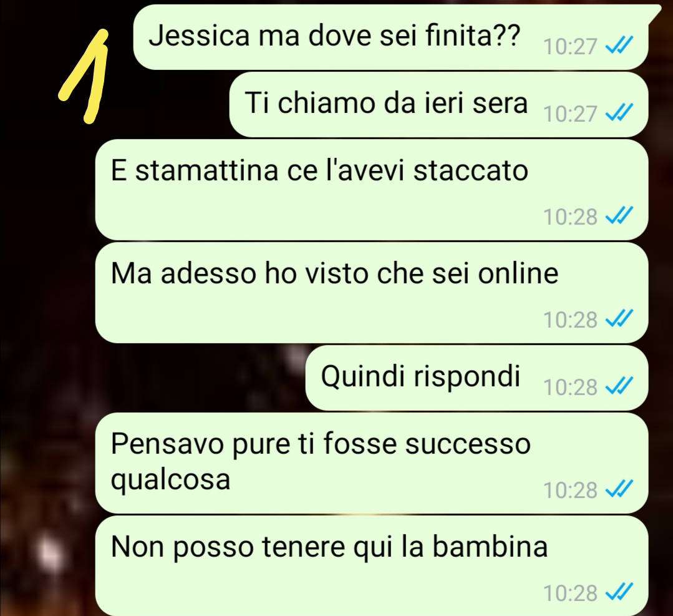Select the message "Ti chiamo da ieri sera"
The width and height of the screenshot is (673, 616).
tap(438, 105)
